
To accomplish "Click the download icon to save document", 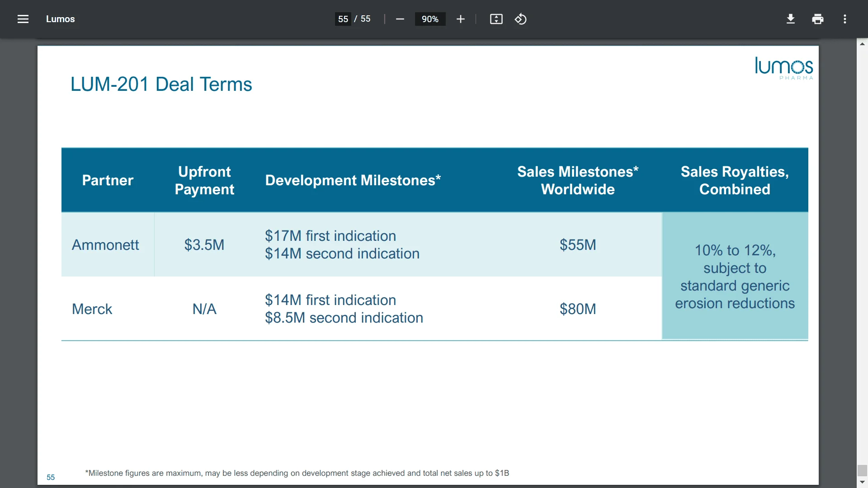I will pyautogui.click(x=790, y=19).
